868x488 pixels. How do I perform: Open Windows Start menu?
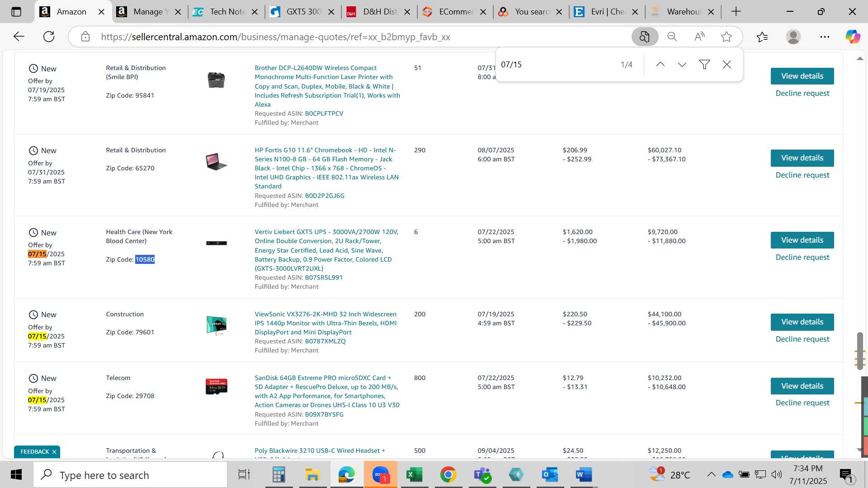tap(16, 475)
